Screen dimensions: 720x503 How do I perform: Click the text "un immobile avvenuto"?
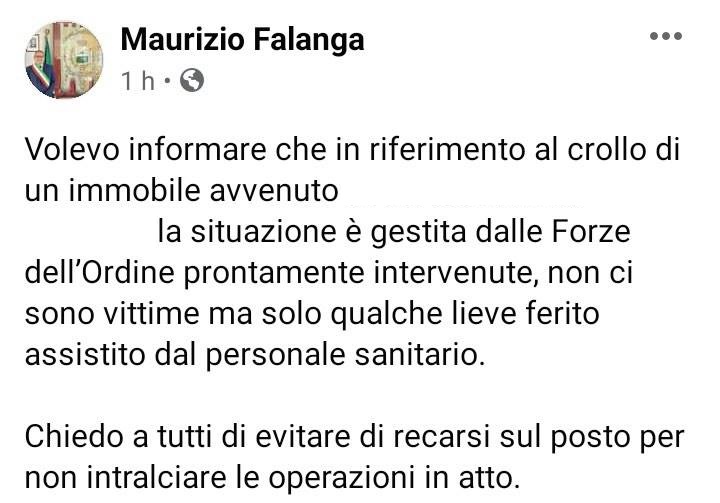(181, 191)
